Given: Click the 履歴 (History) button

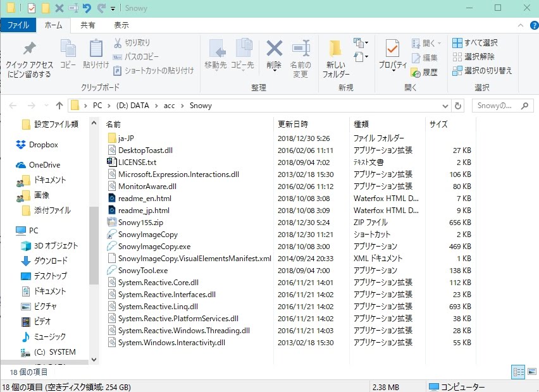Looking at the screenshot, I should tap(424, 73).
